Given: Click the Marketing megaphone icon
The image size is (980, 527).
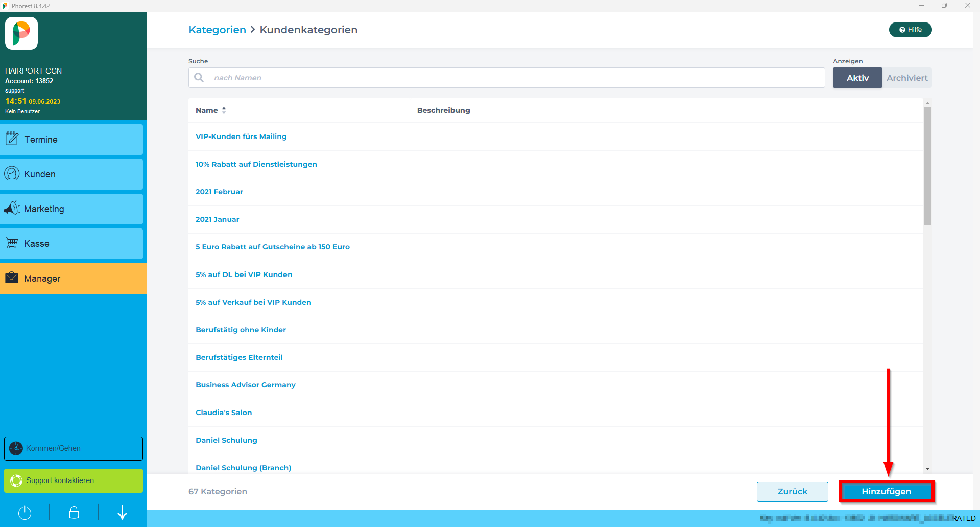Looking at the screenshot, I should pyautogui.click(x=12, y=208).
